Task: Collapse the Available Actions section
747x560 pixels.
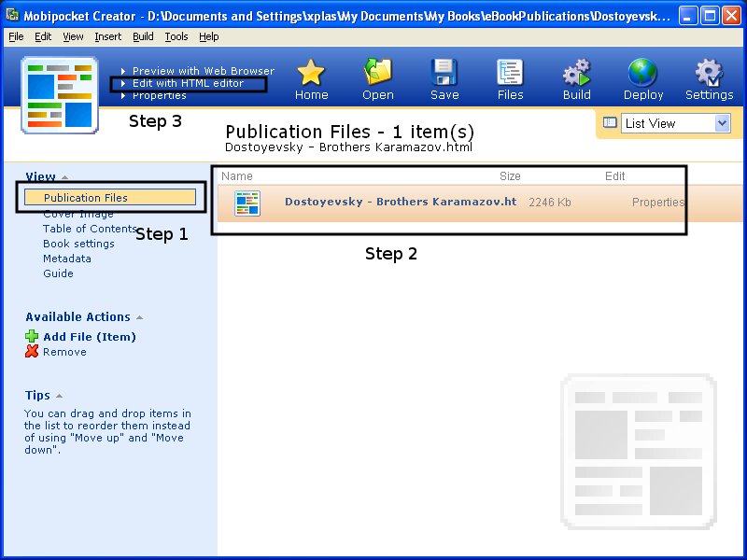Action: tap(139, 317)
